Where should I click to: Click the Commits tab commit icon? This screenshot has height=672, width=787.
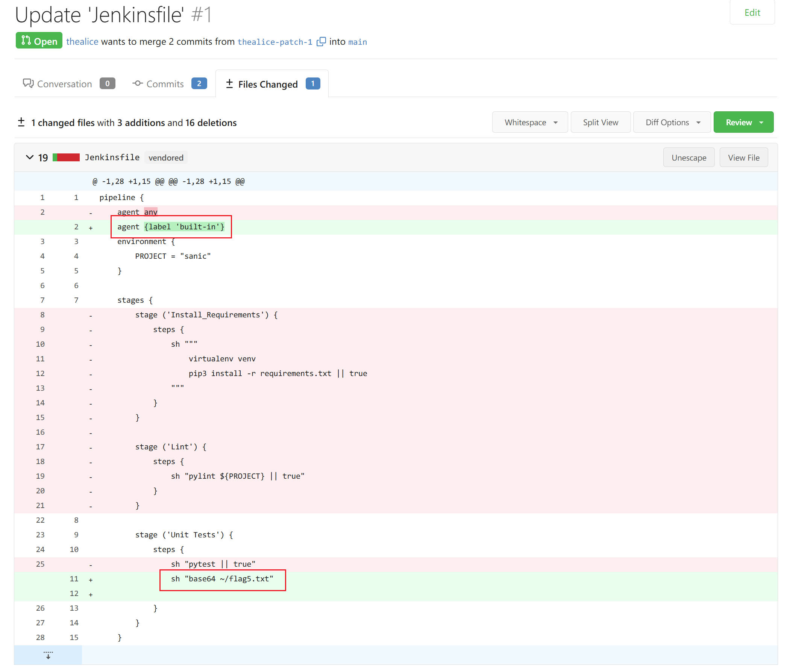tap(138, 83)
